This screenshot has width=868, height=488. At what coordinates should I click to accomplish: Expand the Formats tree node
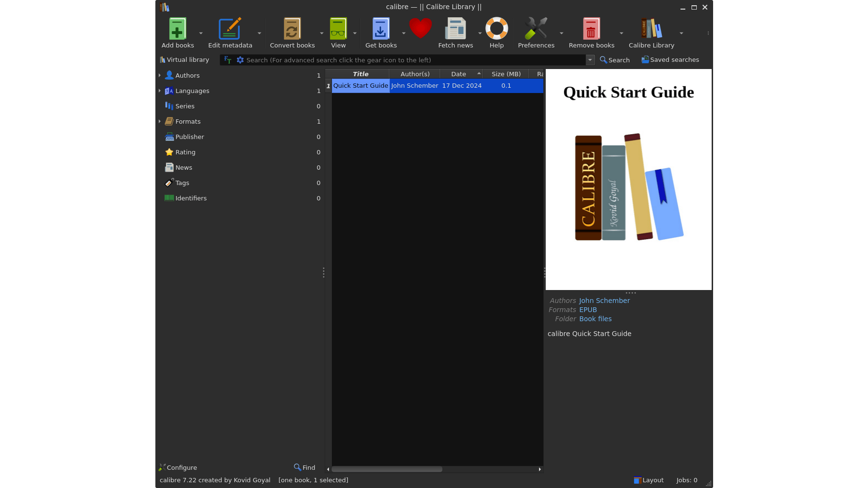point(160,121)
